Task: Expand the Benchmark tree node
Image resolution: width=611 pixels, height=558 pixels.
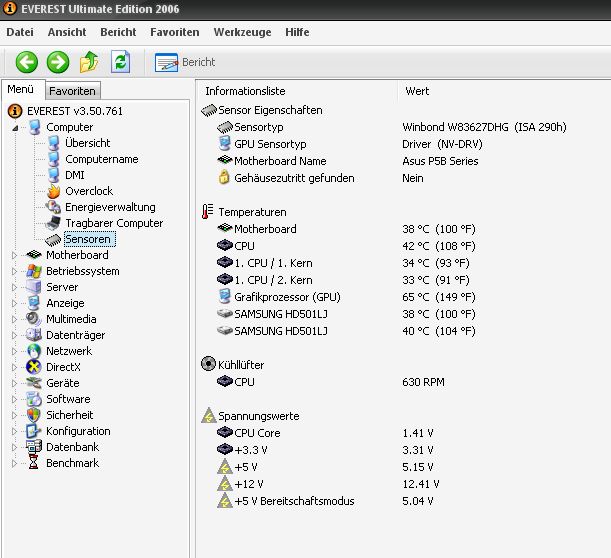Action: (x=14, y=463)
